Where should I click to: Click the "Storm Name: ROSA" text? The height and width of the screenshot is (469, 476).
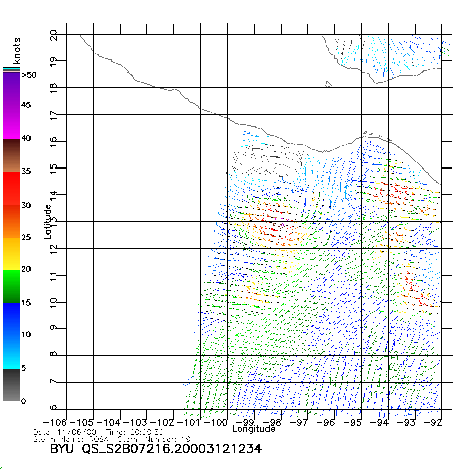(x=71, y=439)
